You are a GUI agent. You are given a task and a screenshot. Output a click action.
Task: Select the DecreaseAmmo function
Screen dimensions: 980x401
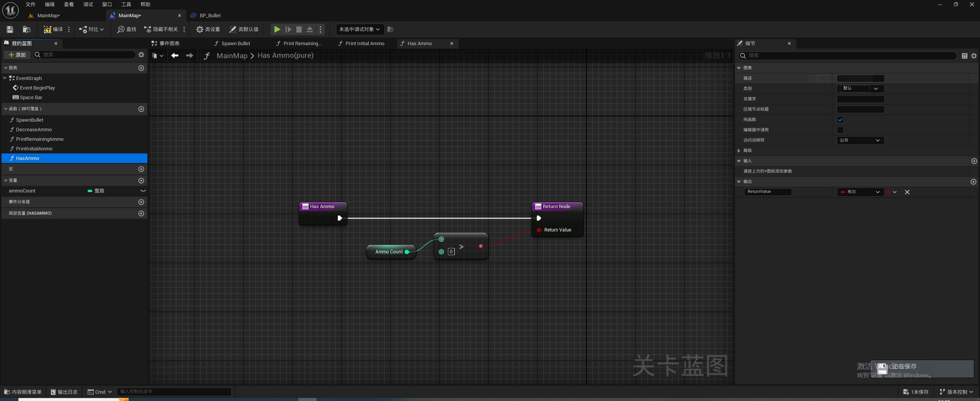coord(34,130)
